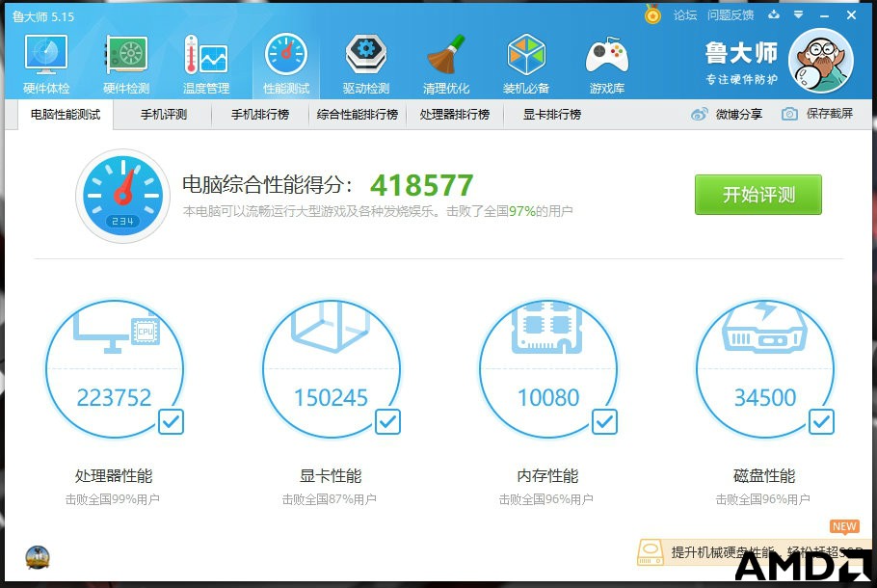Switch to 手机评测 tab
The width and height of the screenshot is (877, 588).
point(163,115)
